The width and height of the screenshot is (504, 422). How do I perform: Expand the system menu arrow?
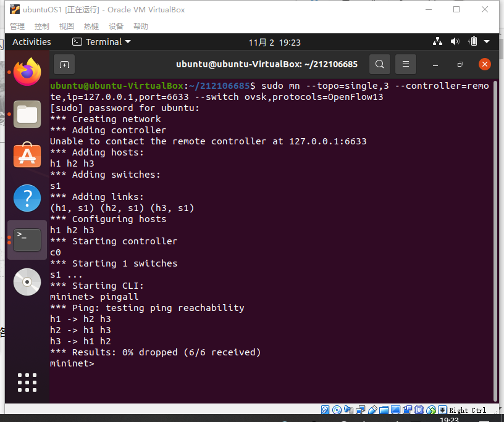tap(487, 41)
